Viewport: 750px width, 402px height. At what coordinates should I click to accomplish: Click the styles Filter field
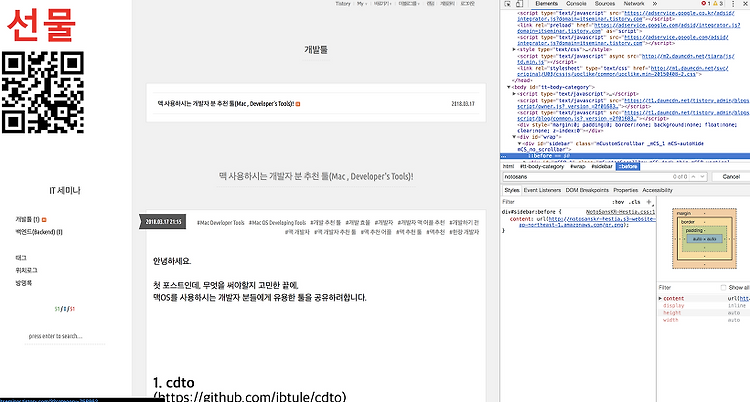pyautogui.click(x=555, y=202)
